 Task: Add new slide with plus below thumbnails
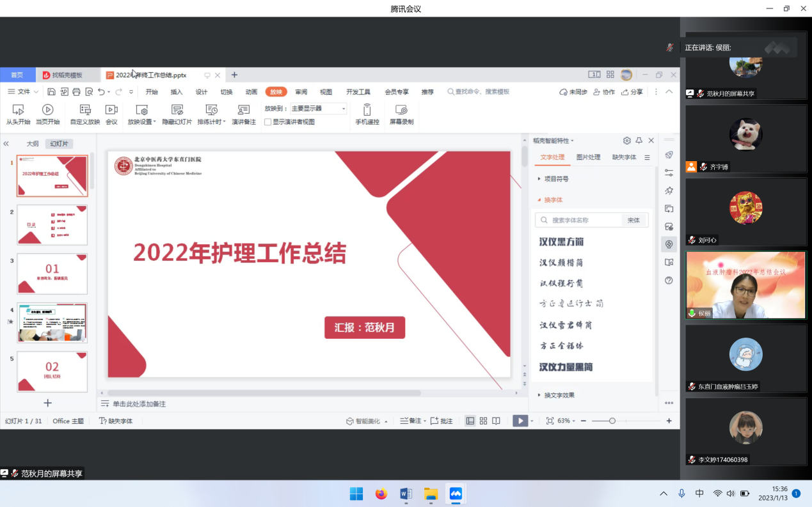click(x=47, y=403)
